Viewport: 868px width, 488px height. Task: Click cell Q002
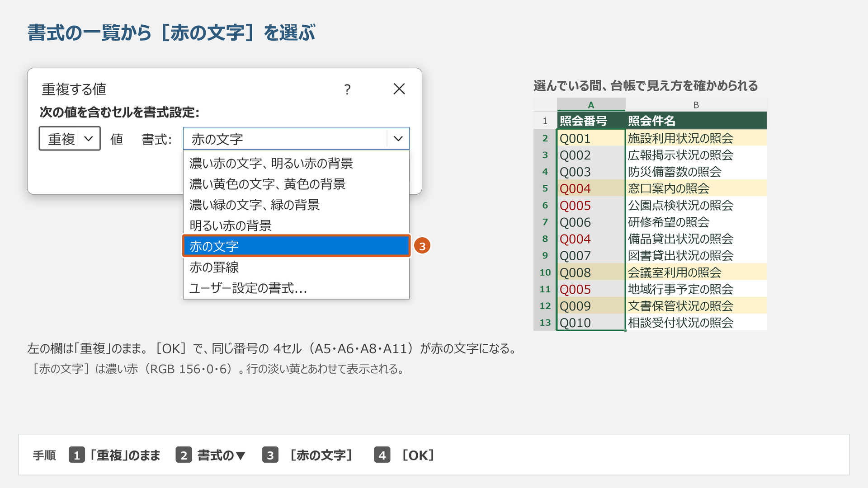coord(591,155)
